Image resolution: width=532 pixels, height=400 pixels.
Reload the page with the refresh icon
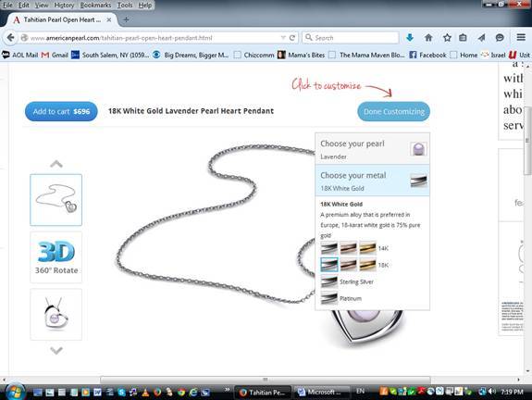[x=292, y=38]
